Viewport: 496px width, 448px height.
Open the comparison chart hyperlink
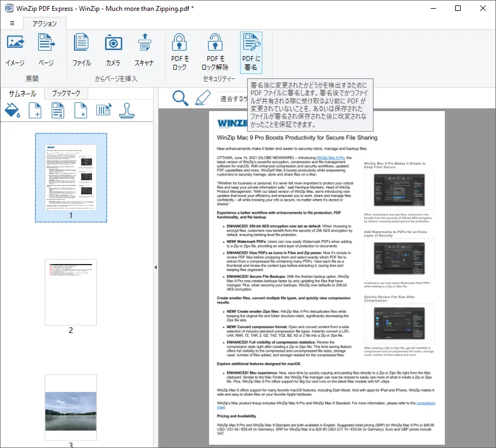click(x=426, y=403)
